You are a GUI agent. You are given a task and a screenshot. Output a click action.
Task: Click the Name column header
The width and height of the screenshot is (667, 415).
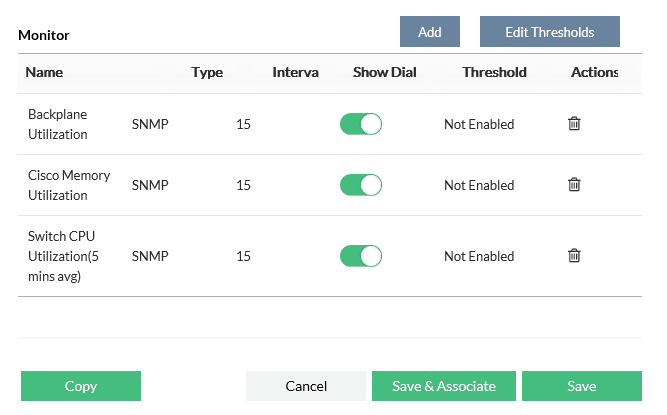[44, 72]
